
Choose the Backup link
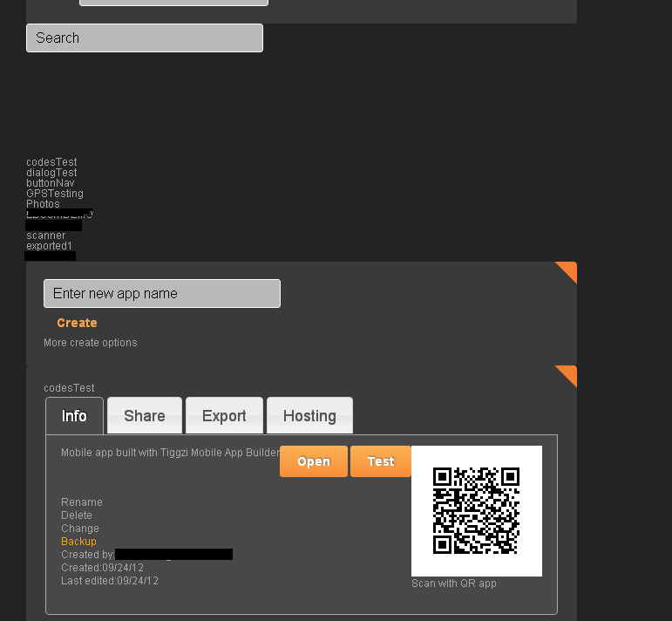point(78,542)
